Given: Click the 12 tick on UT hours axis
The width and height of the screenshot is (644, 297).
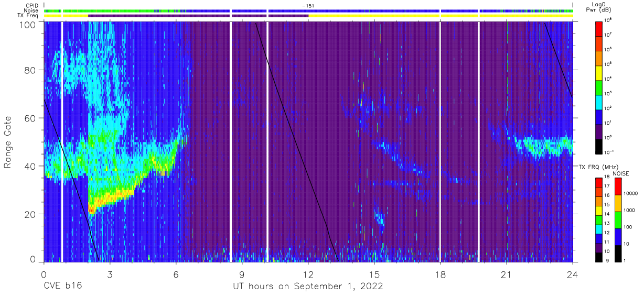Looking at the screenshot, I should 308,273.
